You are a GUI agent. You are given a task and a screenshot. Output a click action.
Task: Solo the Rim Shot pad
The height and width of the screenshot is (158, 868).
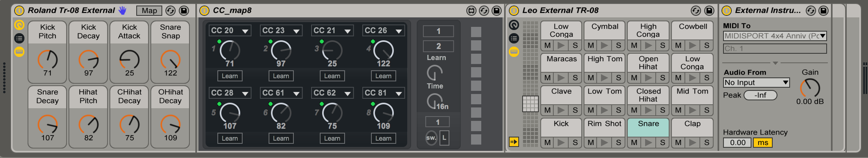[619, 143]
